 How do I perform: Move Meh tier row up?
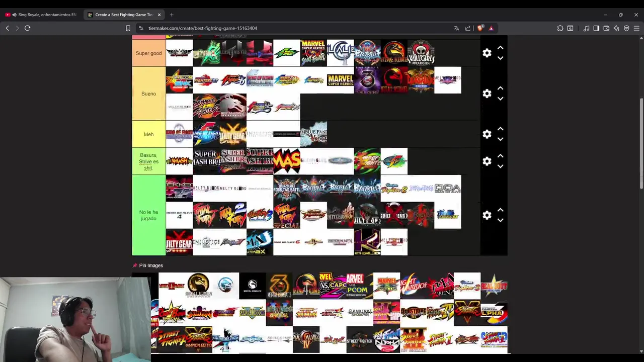(500, 129)
